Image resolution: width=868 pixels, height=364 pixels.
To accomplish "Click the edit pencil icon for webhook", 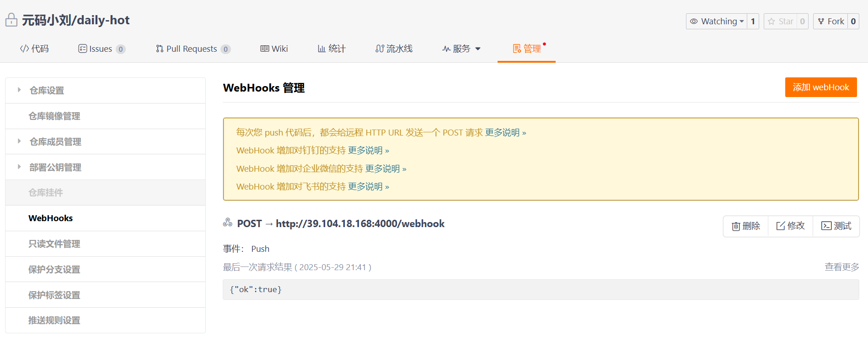I will point(781,226).
